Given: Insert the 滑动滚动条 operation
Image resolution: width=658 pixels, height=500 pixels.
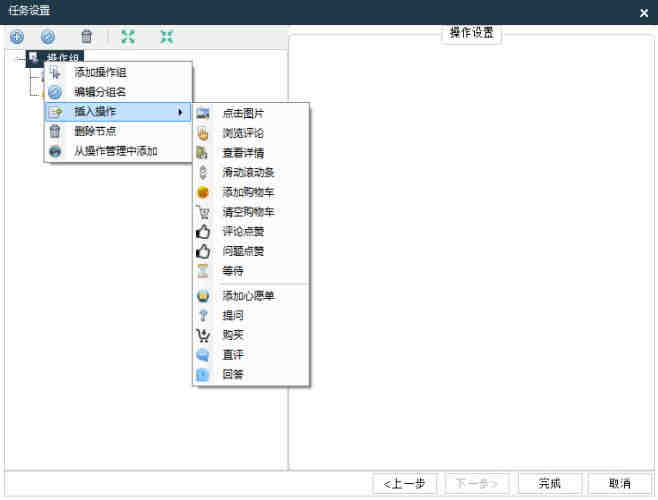Looking at the screenshot, I should click(x=251, y=173).
